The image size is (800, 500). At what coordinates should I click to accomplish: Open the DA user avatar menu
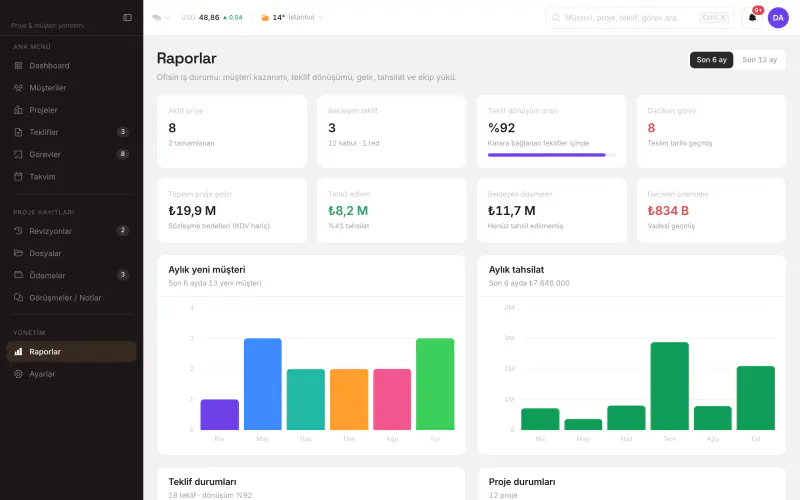tap(778, 18)
